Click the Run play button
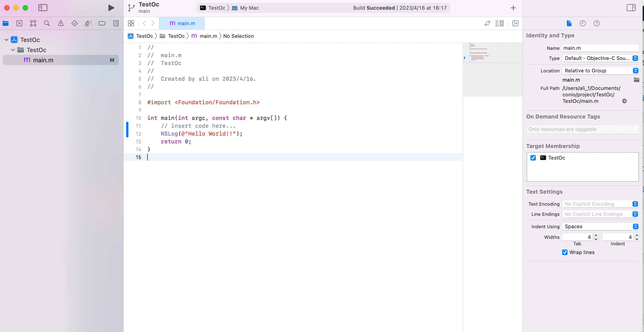644x332 pixels. point(111,8)
